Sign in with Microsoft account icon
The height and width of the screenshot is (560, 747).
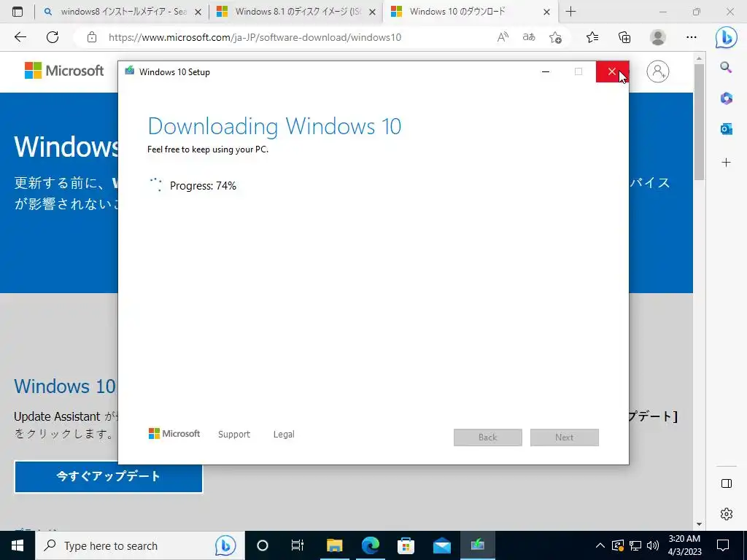658,71
